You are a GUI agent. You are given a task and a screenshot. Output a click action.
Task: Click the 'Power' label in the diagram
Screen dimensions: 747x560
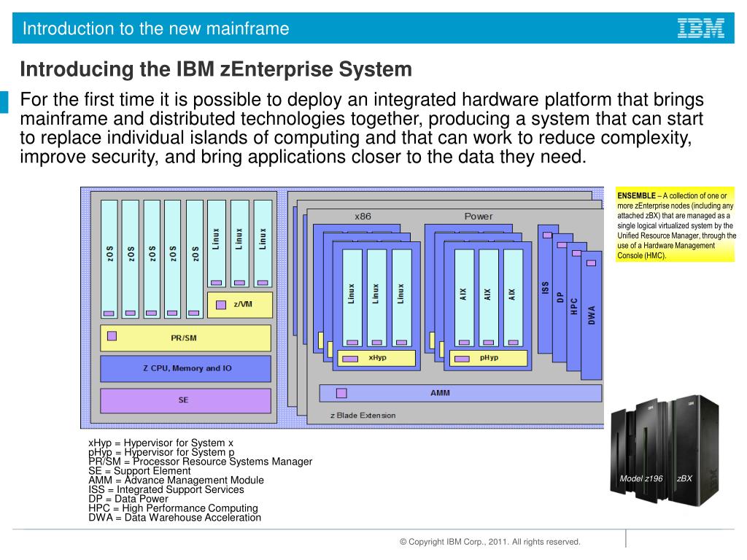pyautogui.click(x=479, y=216)
